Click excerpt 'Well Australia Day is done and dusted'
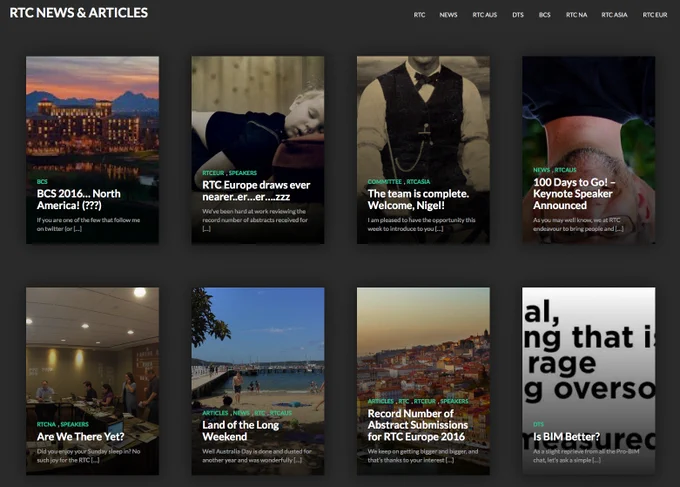 pyautogui.click(x=257, y=456)
